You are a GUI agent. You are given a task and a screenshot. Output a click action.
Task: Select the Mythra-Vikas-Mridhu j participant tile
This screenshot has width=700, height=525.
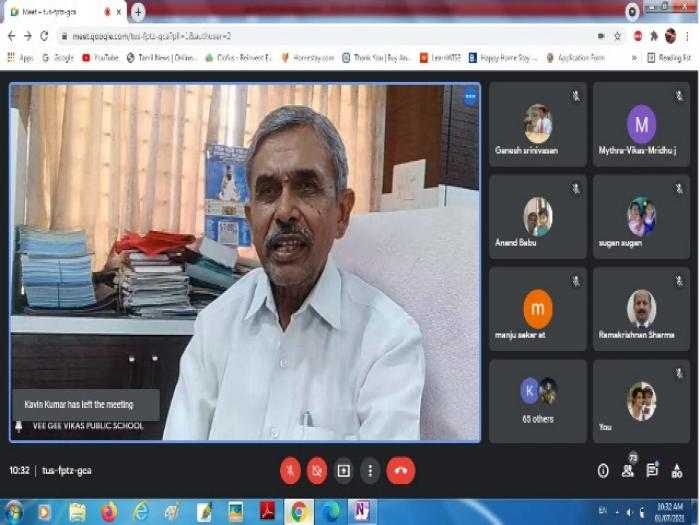[x=642, y=125]
